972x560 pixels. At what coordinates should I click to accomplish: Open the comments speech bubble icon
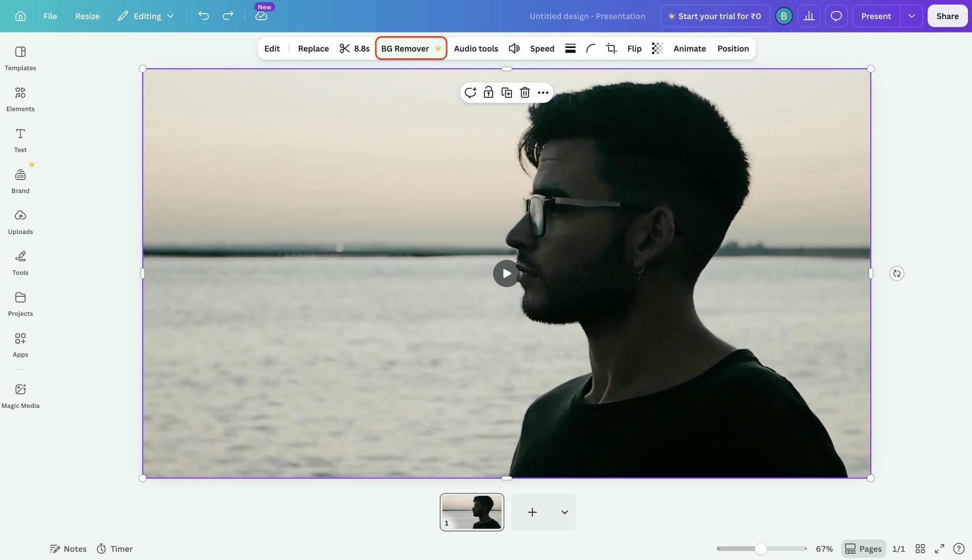coord(836,16)
